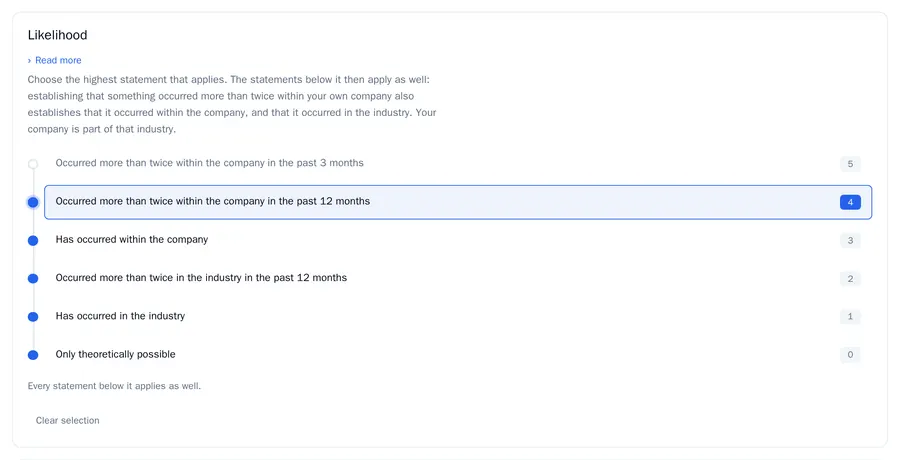Image resolution: width=900 pixels, height=460 pixels.
Task: Click the Clear selection button
Action: pyautogui.click(x=68, y=420)
